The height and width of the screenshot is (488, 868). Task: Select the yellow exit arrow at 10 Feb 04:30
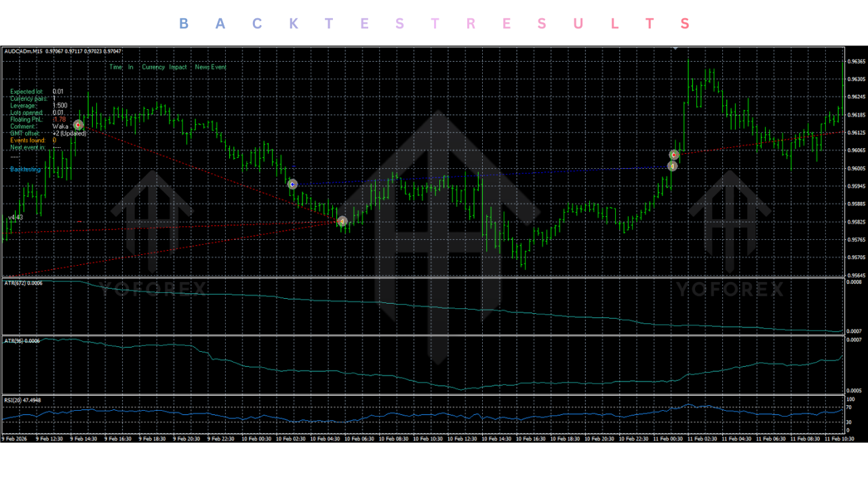[x=342, y=221]
